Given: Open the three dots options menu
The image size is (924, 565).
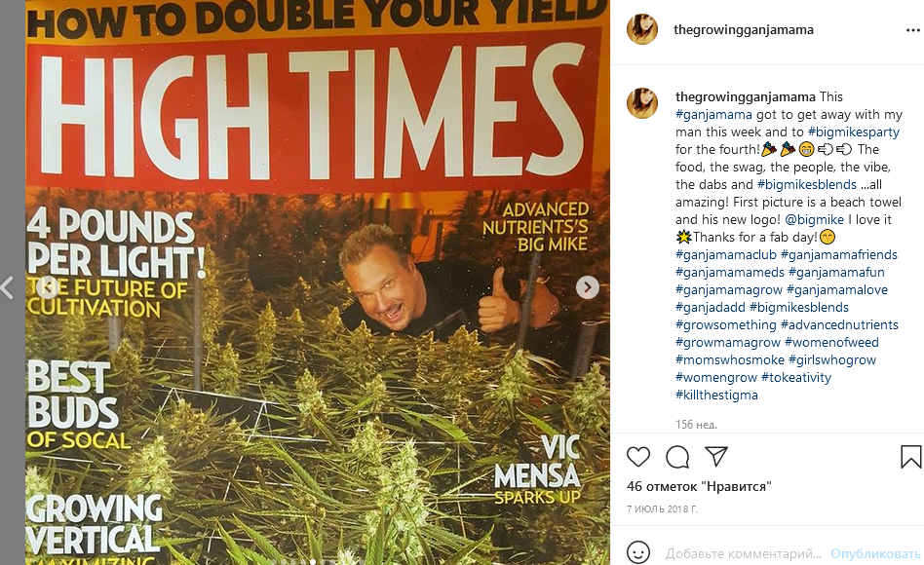Looking at the screenshot, I should click(913, 30).
